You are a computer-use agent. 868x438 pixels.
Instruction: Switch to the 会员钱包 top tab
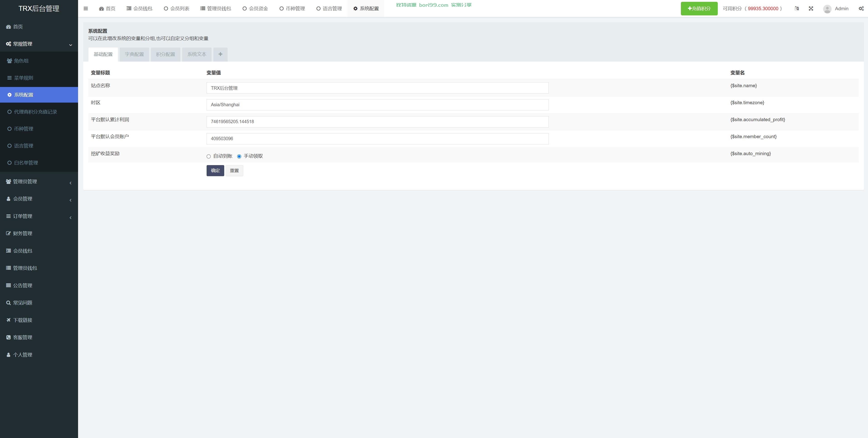(139, 8)
